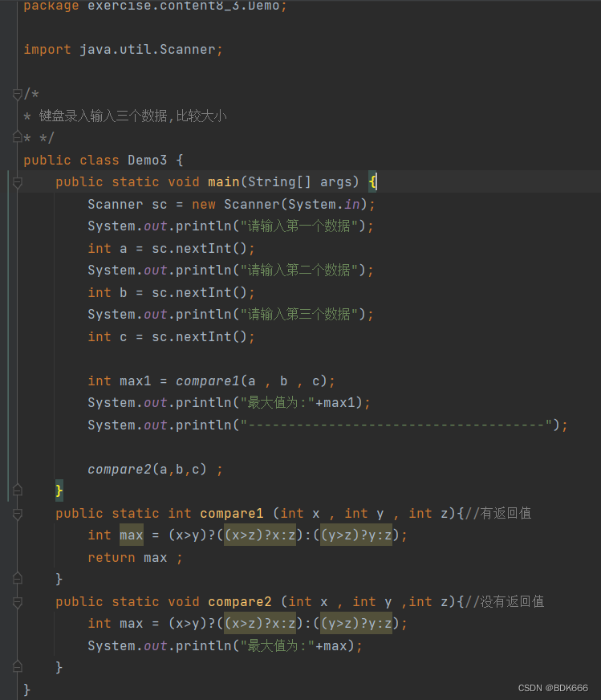Click the line "int c = sc.nextInt();"
601x700 pixels.
pos(171,336)
